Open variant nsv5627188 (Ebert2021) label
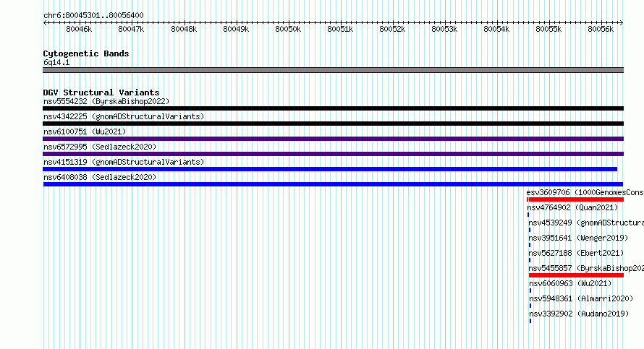Image resolution: width=644 pixels, height=349 pixels. [576, 253]
